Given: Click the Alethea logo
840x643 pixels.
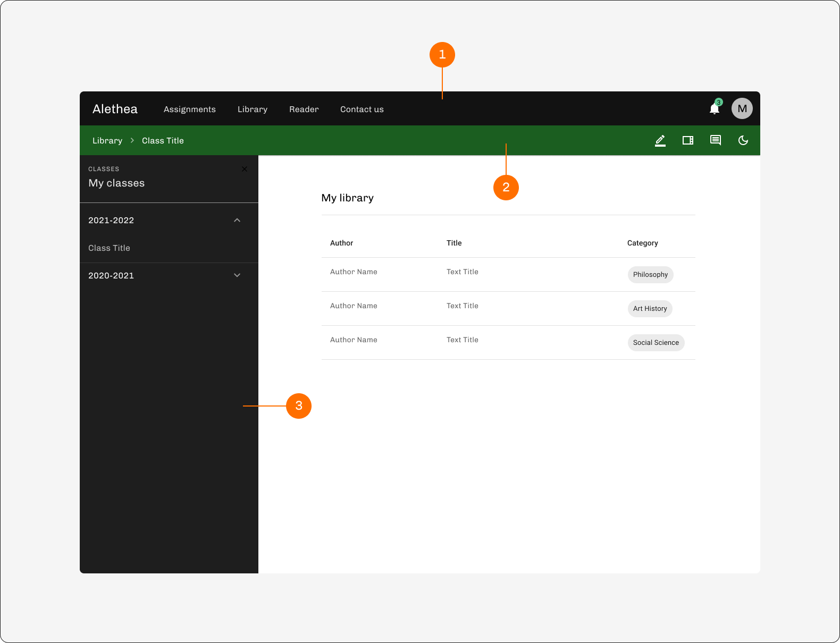Looking at the screenshot, I should point(115,109).
